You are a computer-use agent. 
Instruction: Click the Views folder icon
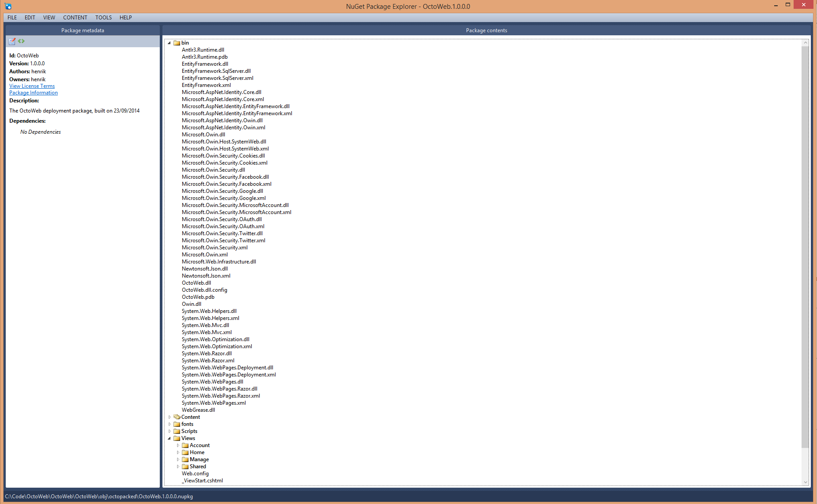click(x=177, y=438)
